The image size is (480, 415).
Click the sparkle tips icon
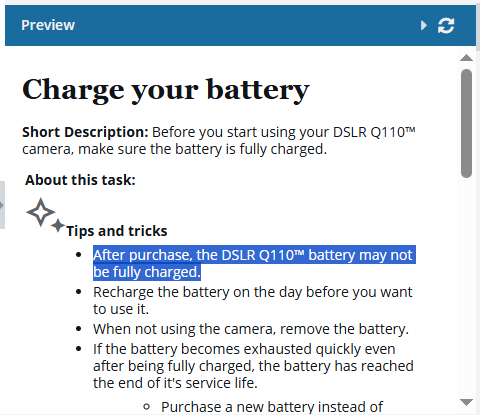tap(45, 215)
